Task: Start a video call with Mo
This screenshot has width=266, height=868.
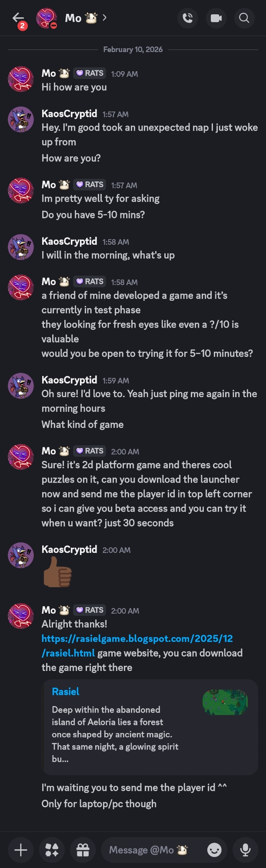Action: click(x=216, y=18)
